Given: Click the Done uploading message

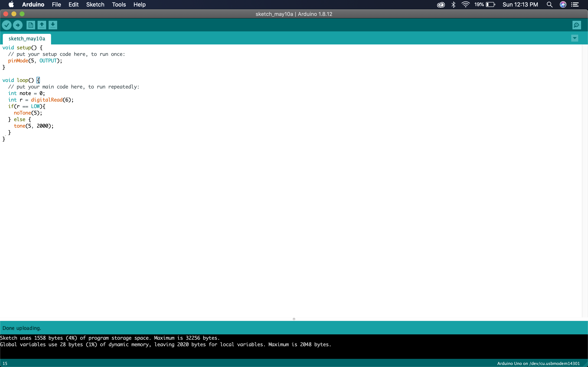Looking at the screenshot, I should (x=21, y=328).
